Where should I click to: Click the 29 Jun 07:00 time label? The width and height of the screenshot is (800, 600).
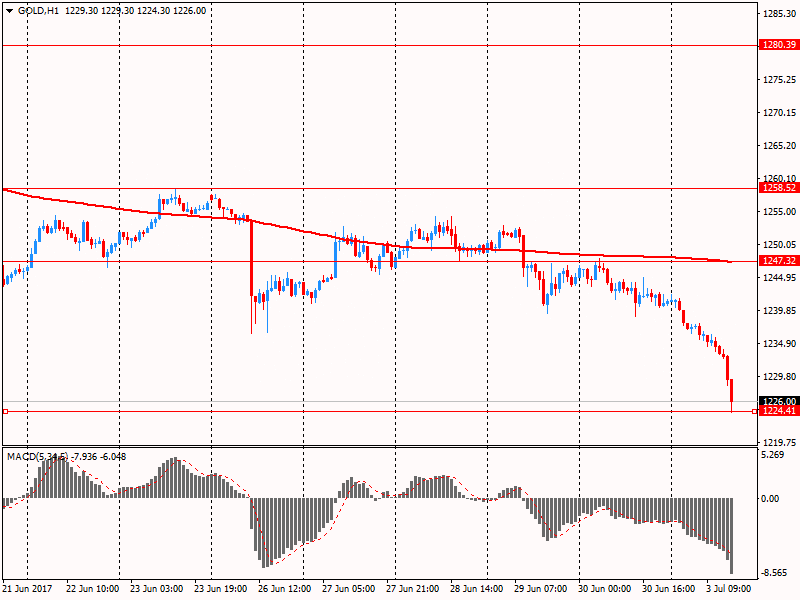[x=540, y=589]
